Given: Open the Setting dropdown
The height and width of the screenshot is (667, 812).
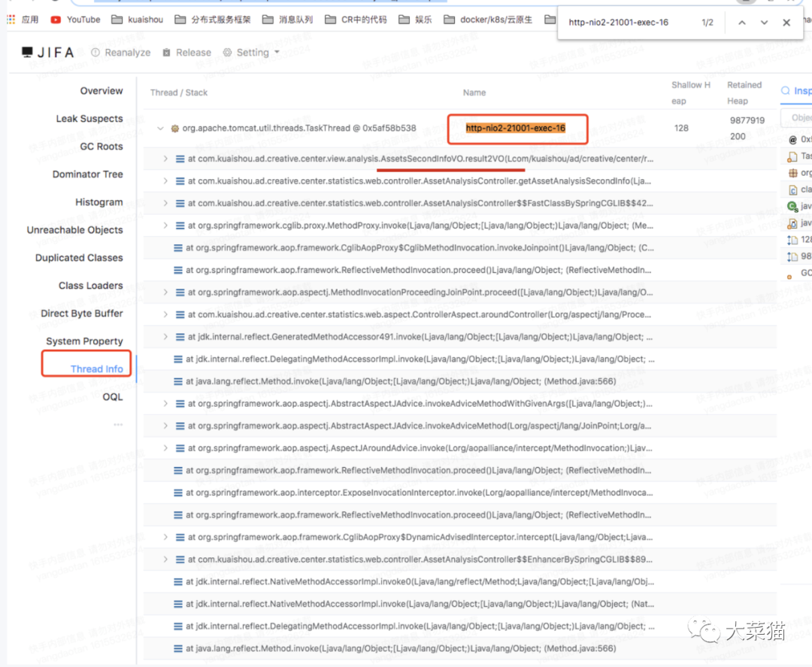Looking at the screenshot, I should coord(251,53).
